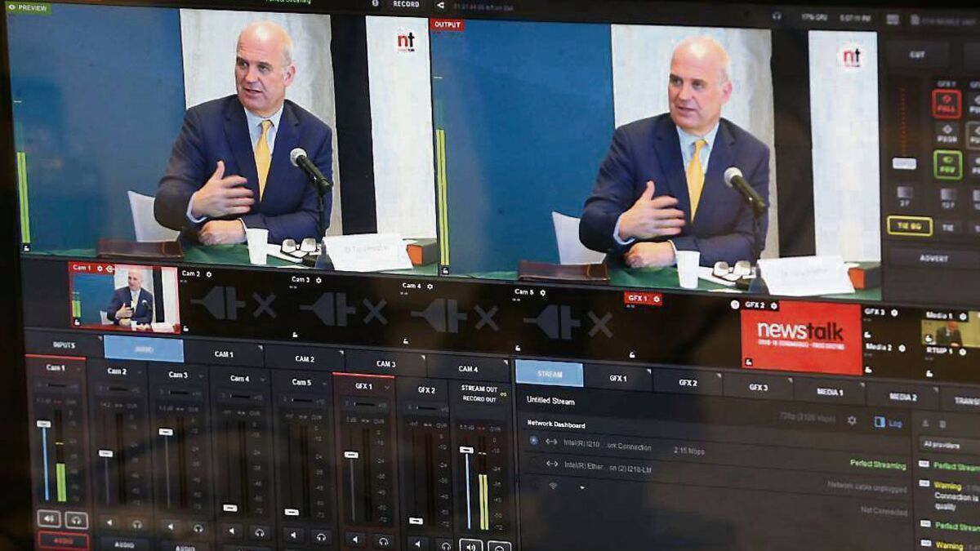Enable headphone monitoring on Cam 1
980x551 pixels.
click(x=77, y=518)
